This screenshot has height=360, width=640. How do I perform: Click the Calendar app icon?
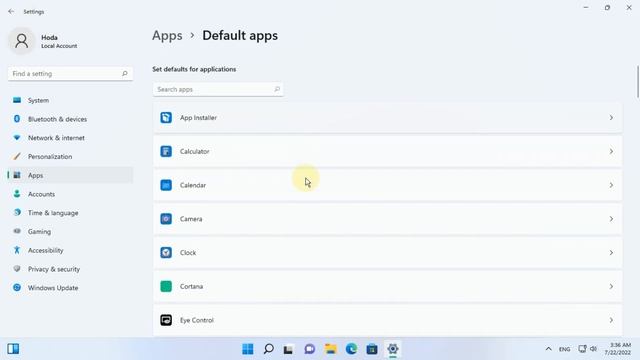(166, 185)
